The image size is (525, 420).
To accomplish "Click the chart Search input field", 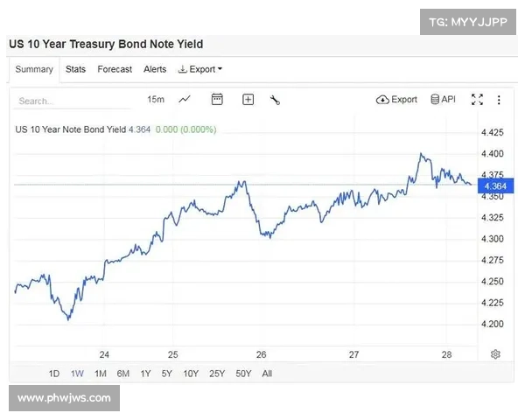I will pos(70,101).
